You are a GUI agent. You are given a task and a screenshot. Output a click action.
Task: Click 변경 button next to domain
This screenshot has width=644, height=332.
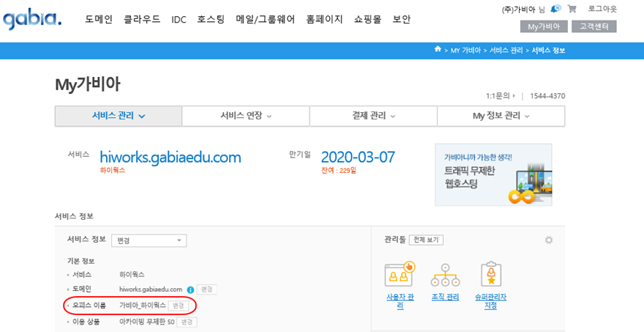pos(206,289)
